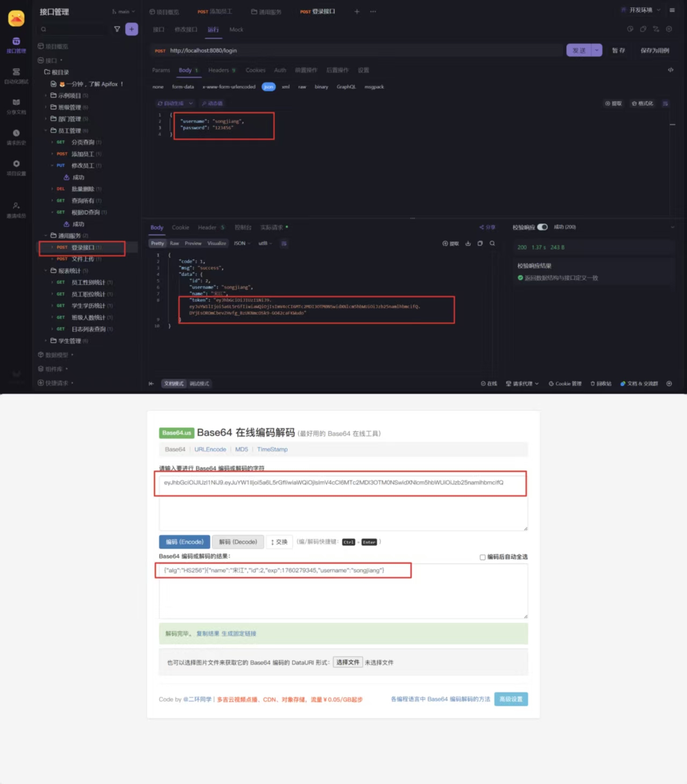
Task: Download the response with download icon
Action: pyautogui.click(x=468, y=243)
